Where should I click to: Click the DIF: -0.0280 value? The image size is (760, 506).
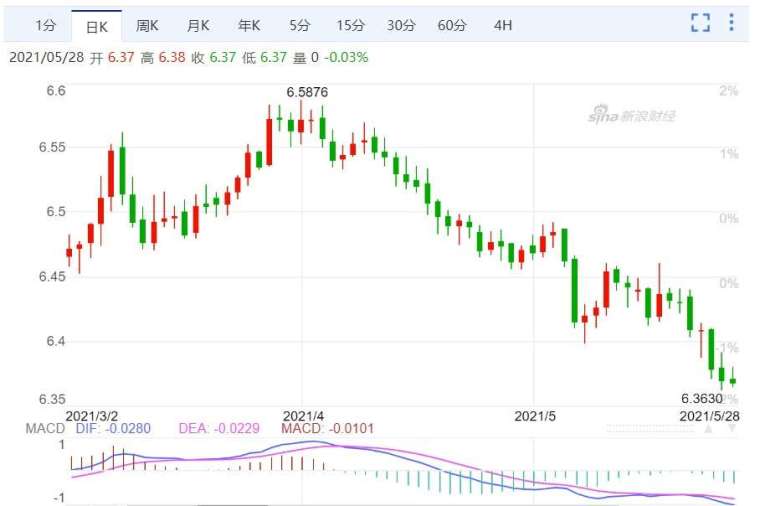pyautogui.click(x=113, y=428)
